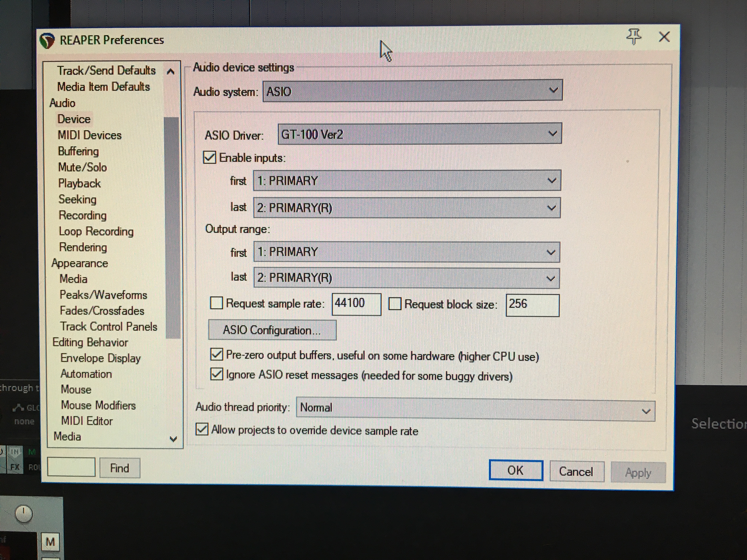747x560 pixels.
Task: Click the Request block size input field
Action: click(532, 305)
